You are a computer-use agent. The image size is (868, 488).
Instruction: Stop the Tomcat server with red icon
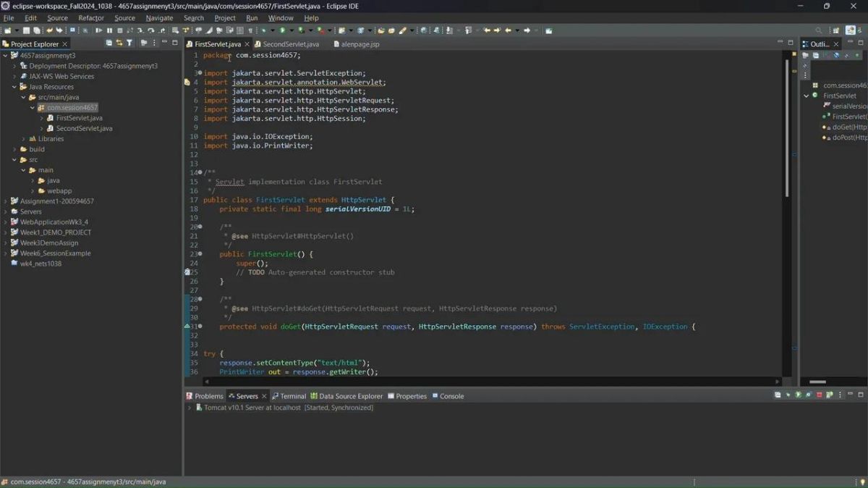click(819, 395)
